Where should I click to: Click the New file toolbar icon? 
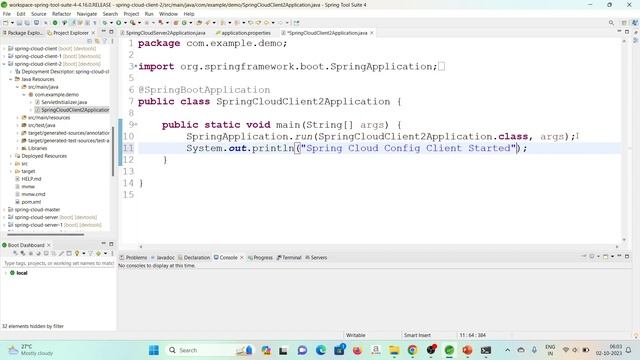click(x=6, y=23)
